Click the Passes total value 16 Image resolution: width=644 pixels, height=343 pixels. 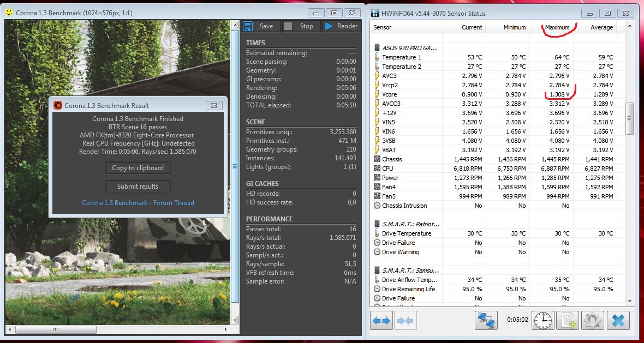[353, 229]
